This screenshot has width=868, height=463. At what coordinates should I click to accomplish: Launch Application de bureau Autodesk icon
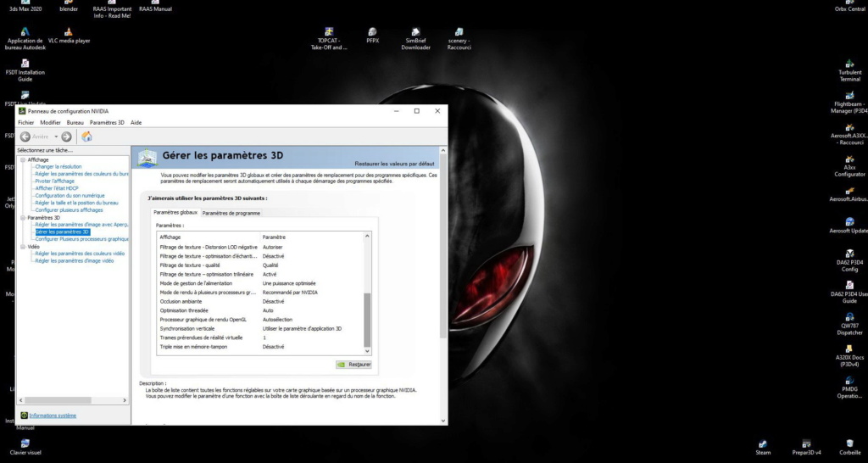click(25, 39)
